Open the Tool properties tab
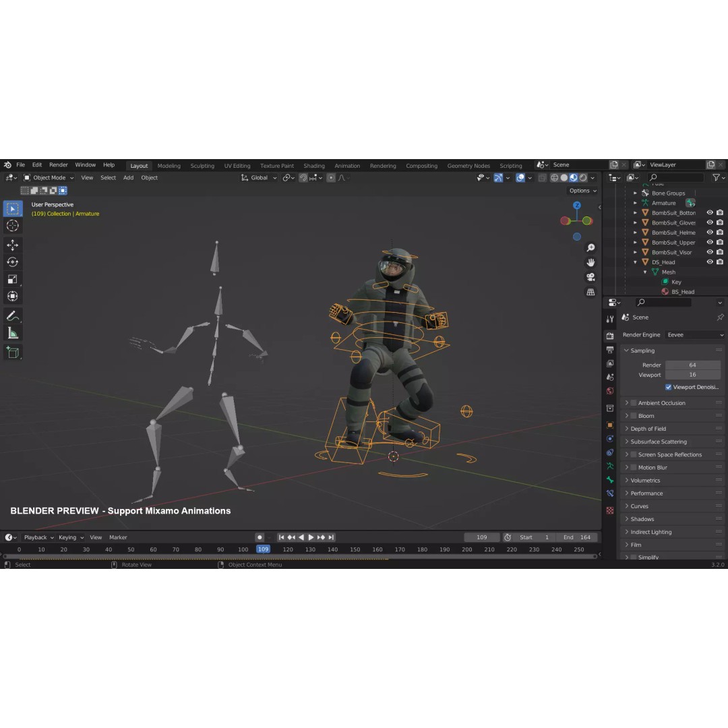The width and height of the screenshot is (728, 728). [610, 319]
